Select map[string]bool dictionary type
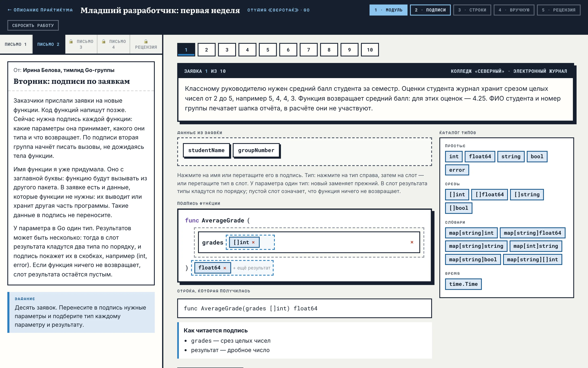Image resolution: width=588 pixels, height=368 pixels. click(473, 259)
